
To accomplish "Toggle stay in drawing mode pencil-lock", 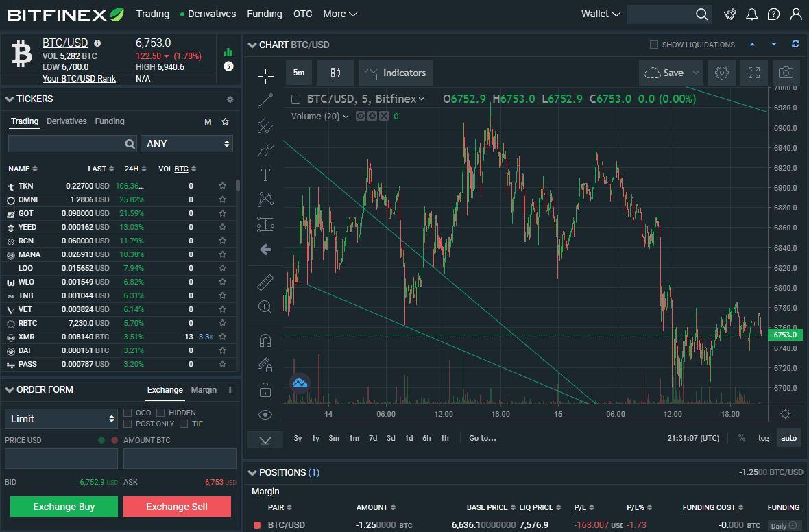I will [265, 365].
